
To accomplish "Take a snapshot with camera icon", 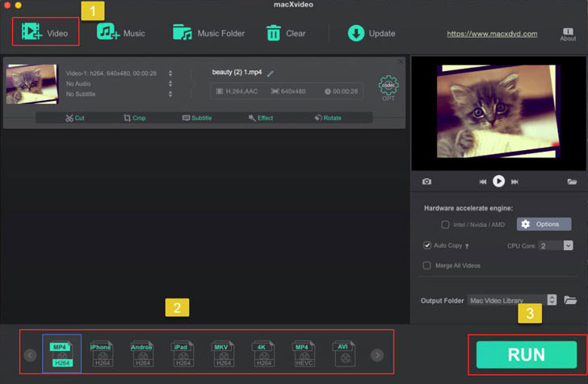I will click(426, 182).
